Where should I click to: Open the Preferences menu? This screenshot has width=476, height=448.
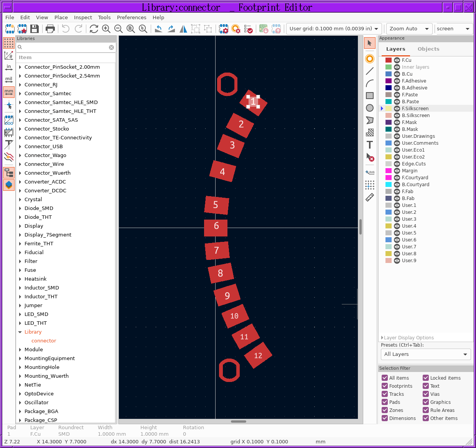(x=132, y=17)
